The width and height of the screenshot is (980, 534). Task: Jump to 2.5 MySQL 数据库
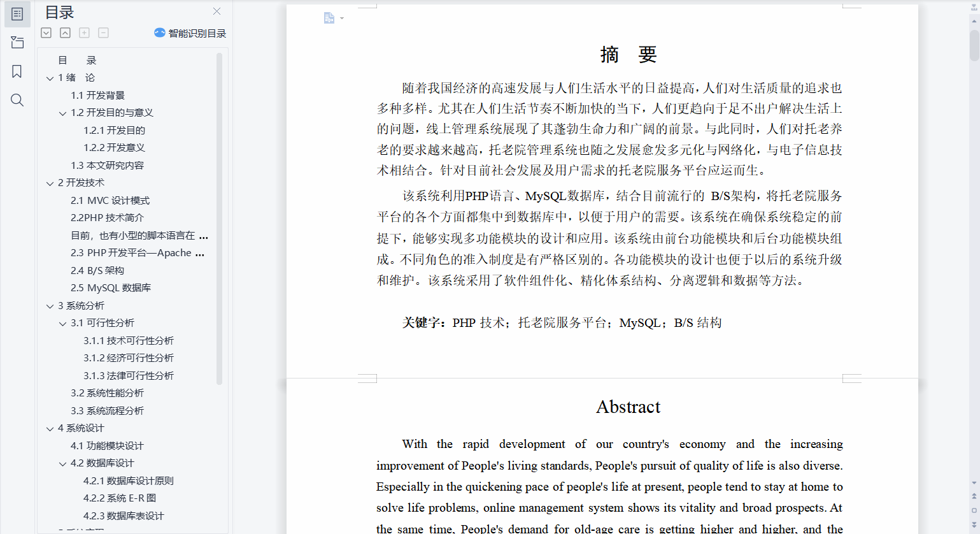(111, 288)
